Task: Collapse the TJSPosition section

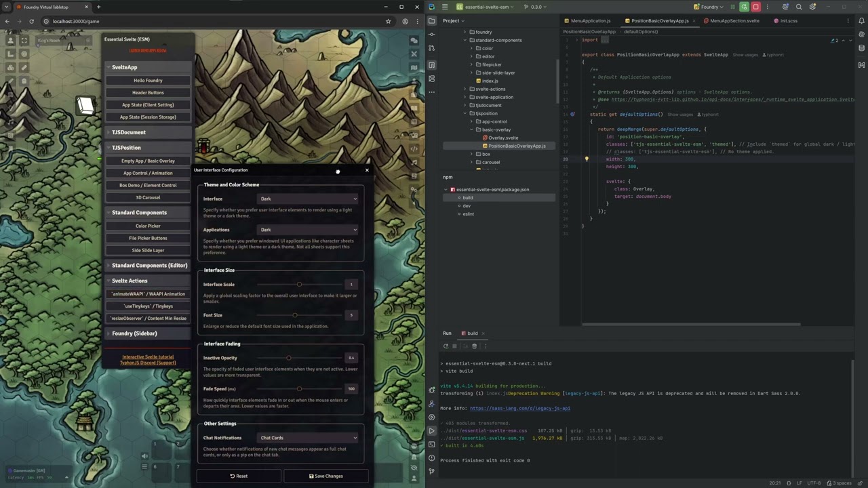Action: coord(148,148)
